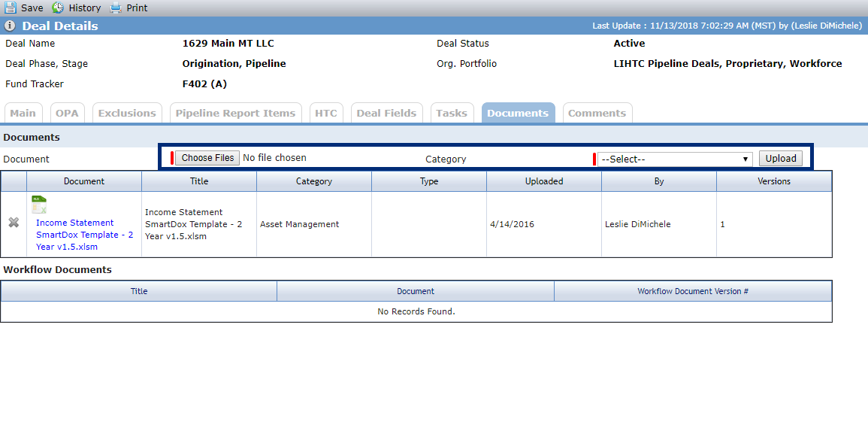This screenshot has height=425, width=868.
Task: Click the 'No Records Found.' row
Action: pyautogui.click(x=416, y=311)
